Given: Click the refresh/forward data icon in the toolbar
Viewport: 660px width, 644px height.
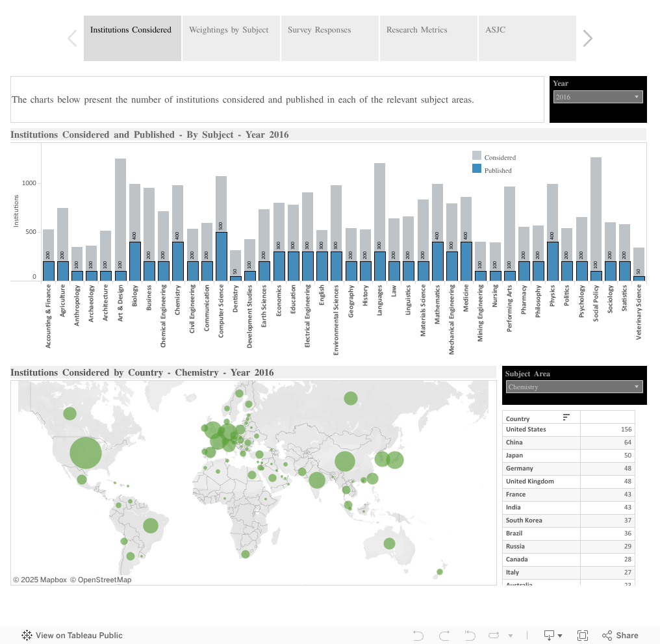Looking at the screenshot, I should [494, 636].
